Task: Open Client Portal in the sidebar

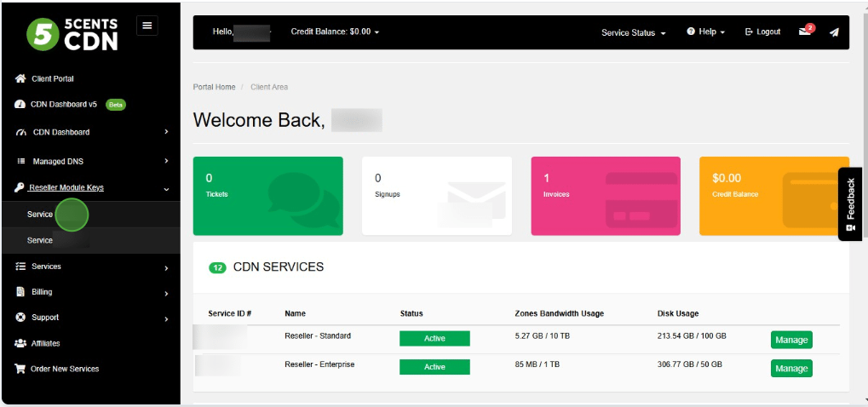Action: click(53, 78)
